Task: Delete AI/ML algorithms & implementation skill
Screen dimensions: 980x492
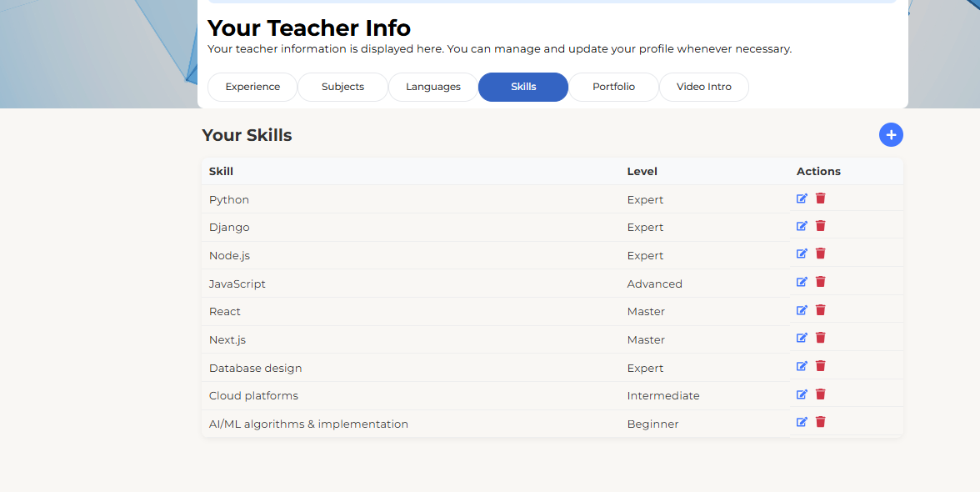Action: (x=820, y=422)
